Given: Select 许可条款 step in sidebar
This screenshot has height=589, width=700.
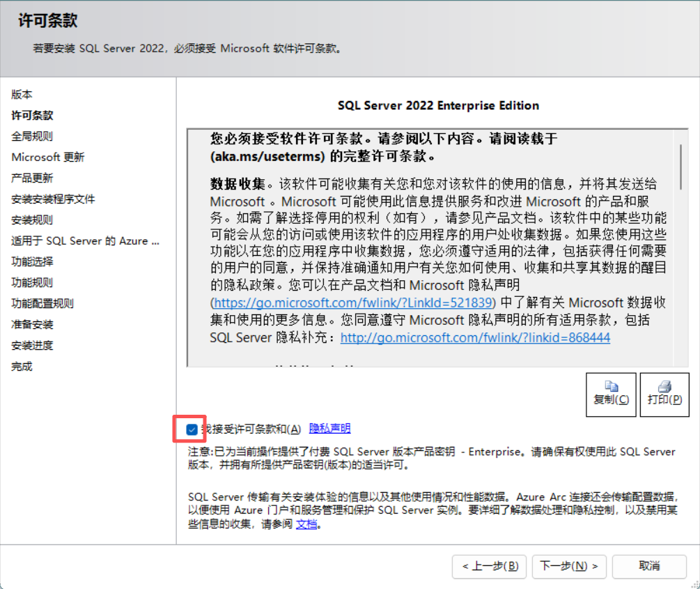Looking at the screenshot, I should [x=32, y=115].
